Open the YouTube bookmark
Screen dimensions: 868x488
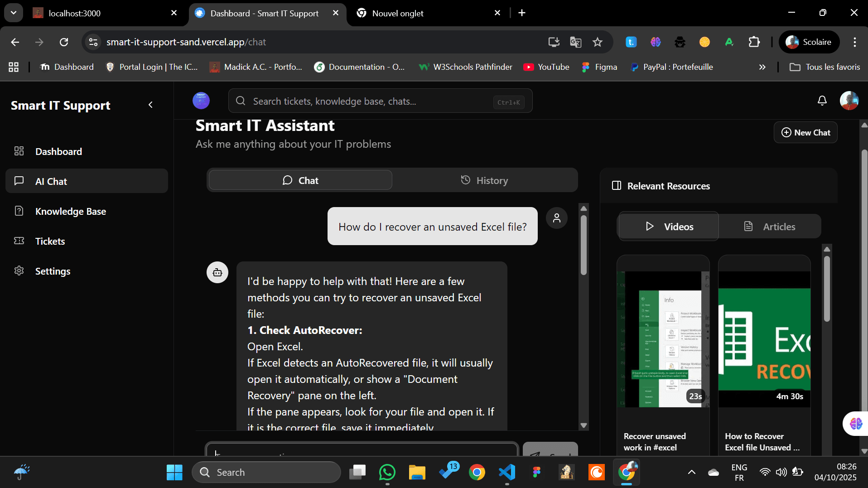coord(546,67)
